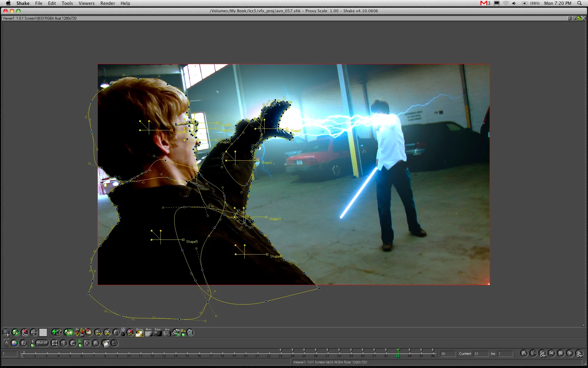
Task: Click the shape icon with red curved arrow
Action: click(x=89, y=332)
